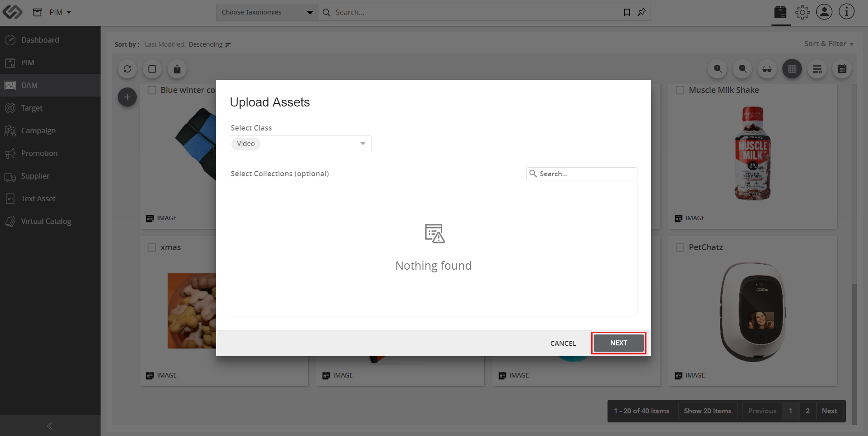Image resolution: width=868 pixels, height=436 pixels.
Task: Go to Promotion in sidebar
Action: (x=50, y=153)
